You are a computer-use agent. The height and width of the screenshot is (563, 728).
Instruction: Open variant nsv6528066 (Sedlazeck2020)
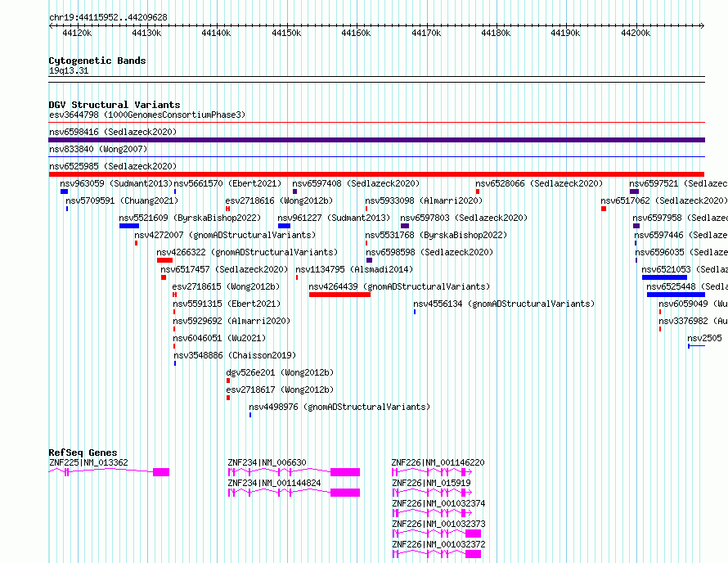[x=539, y=183]
